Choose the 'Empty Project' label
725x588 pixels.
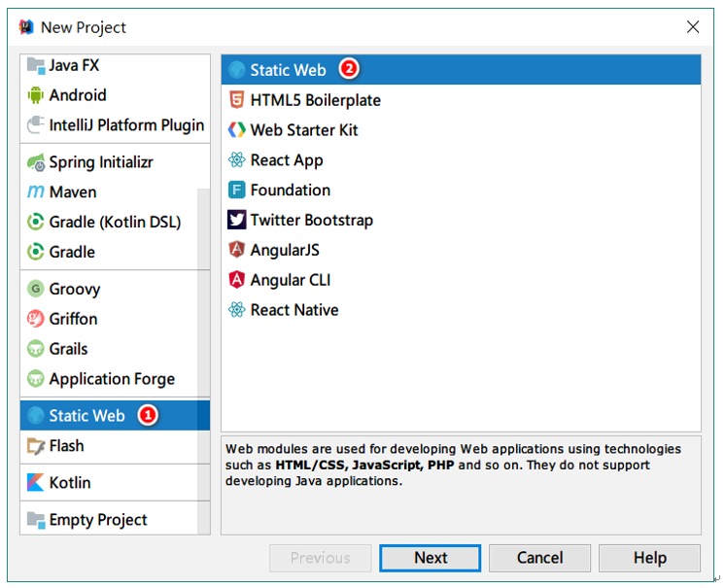(98, 521)
